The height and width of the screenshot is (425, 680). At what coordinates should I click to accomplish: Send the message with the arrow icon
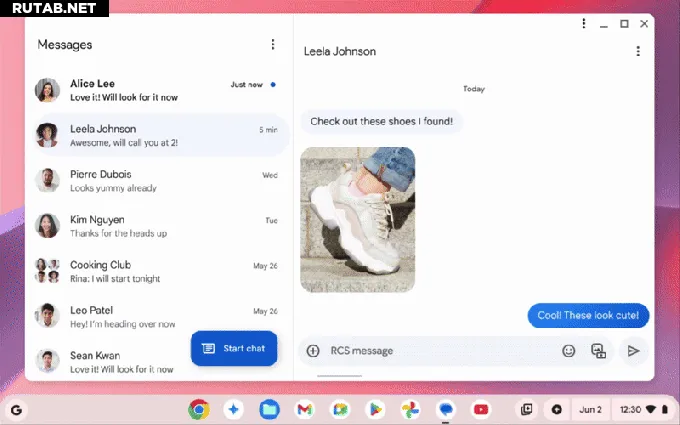point(633,350)
